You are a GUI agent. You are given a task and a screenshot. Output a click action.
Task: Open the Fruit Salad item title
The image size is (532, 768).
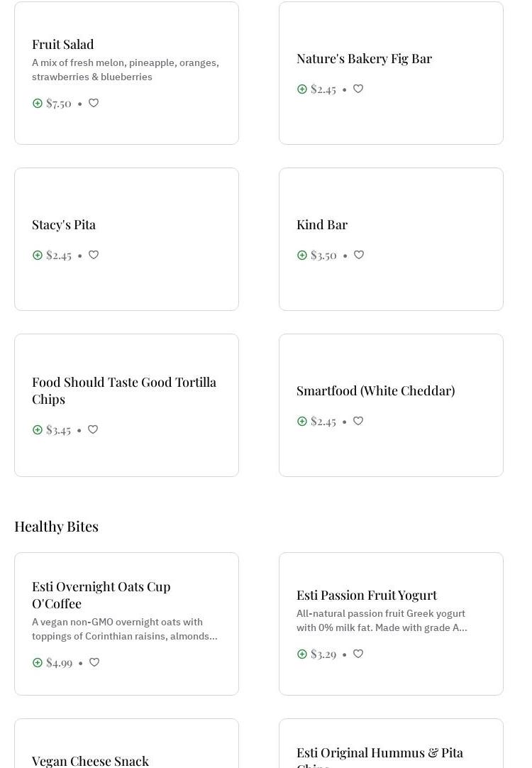[x=63, y=44]
